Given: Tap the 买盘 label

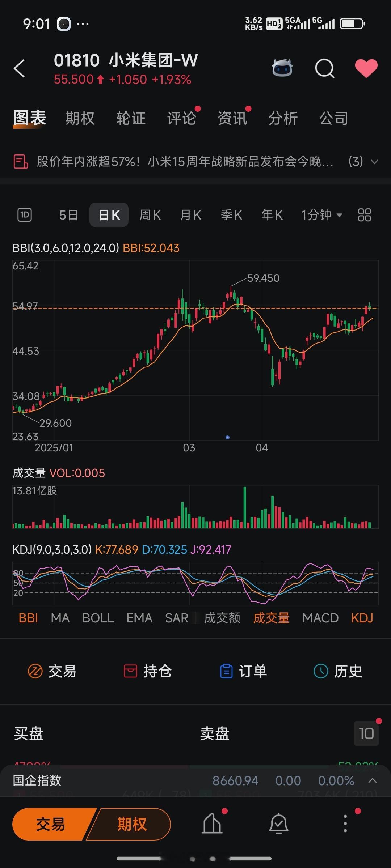Looking at the screenshot, I should pyautogui.click(x=29, y=734).
